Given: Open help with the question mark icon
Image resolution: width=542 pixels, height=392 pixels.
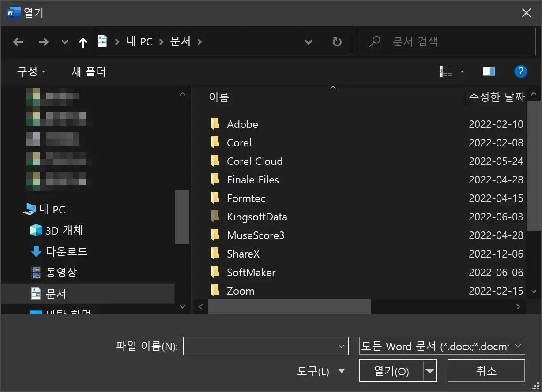Looking at the screenshot, I should [x=521, y=71].
